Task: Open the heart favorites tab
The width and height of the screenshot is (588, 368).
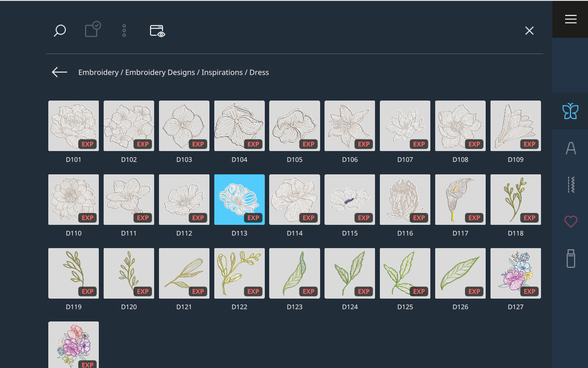Action: click(x=570, y=222)
